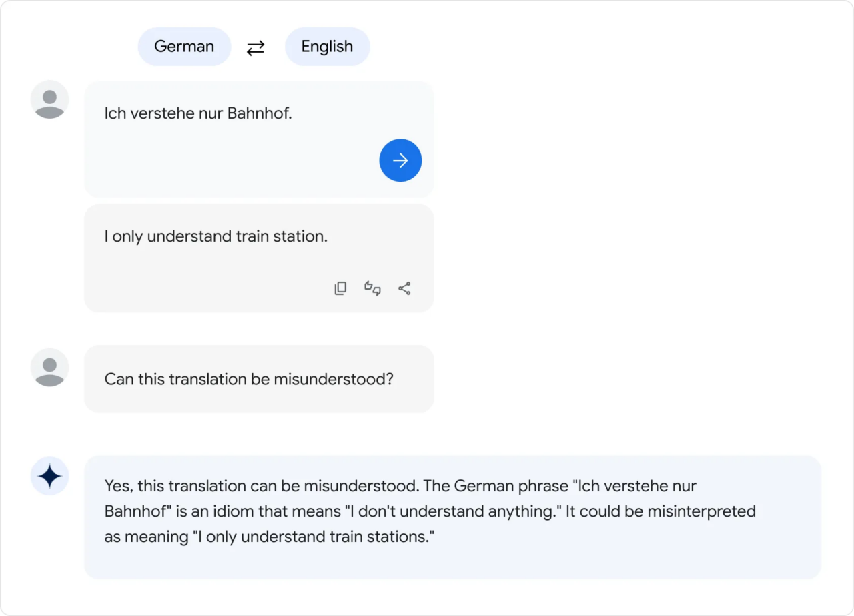Click the top user avatar icon
This screenshot has width=854, height=616.
(x=49, y=99)
